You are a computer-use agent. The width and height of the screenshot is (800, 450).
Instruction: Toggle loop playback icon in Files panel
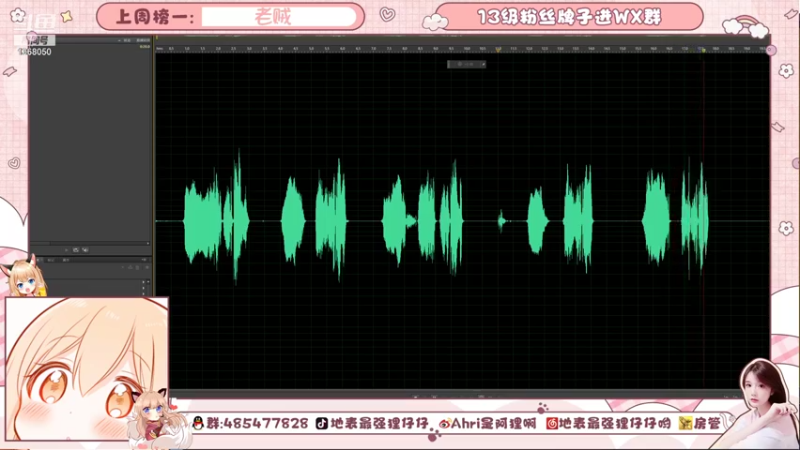(76, 250)
